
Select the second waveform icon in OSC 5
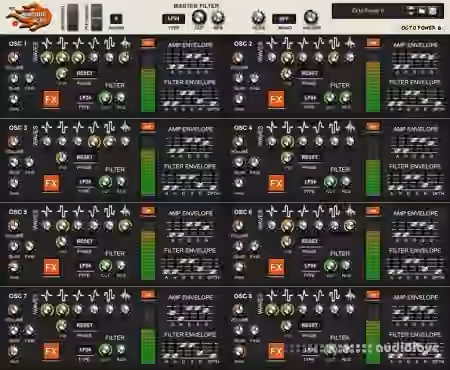coord(62,211)
